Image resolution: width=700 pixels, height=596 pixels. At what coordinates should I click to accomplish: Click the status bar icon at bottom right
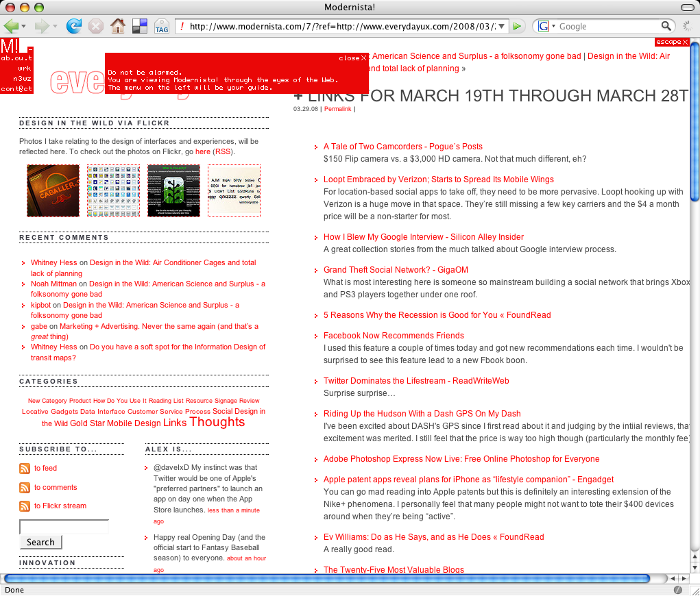tap(677, 590)
